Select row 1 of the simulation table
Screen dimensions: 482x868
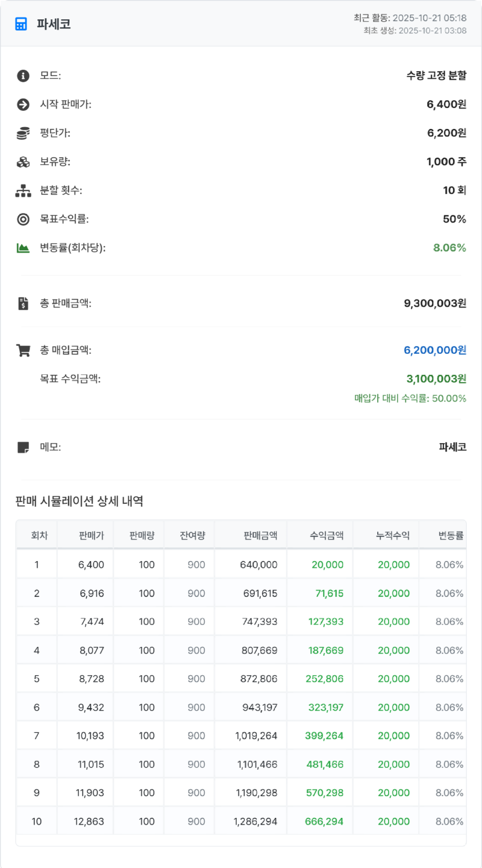pos(241,564)
